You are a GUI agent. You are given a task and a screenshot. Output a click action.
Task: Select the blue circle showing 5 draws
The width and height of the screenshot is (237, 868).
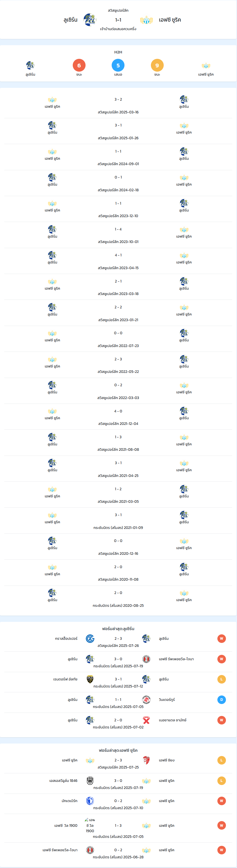pos(118,65)
